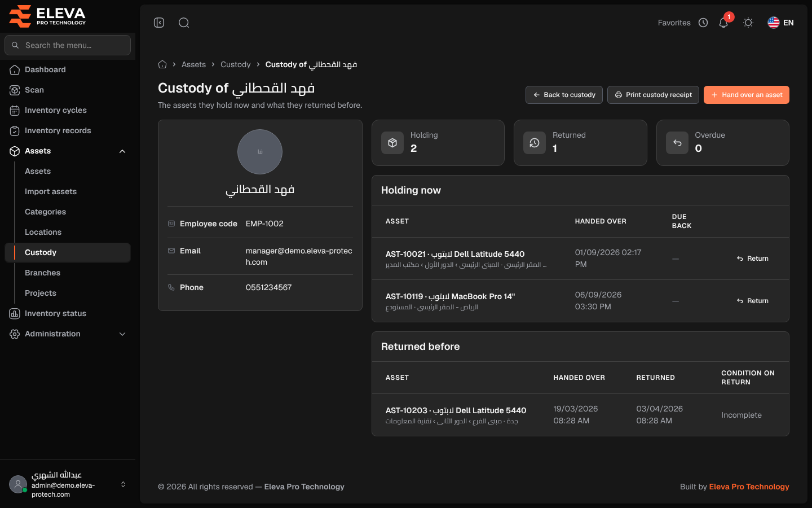This screenshot has height=508, width=812.
Task: Open Scan in the sidebar
Action: 68,90
